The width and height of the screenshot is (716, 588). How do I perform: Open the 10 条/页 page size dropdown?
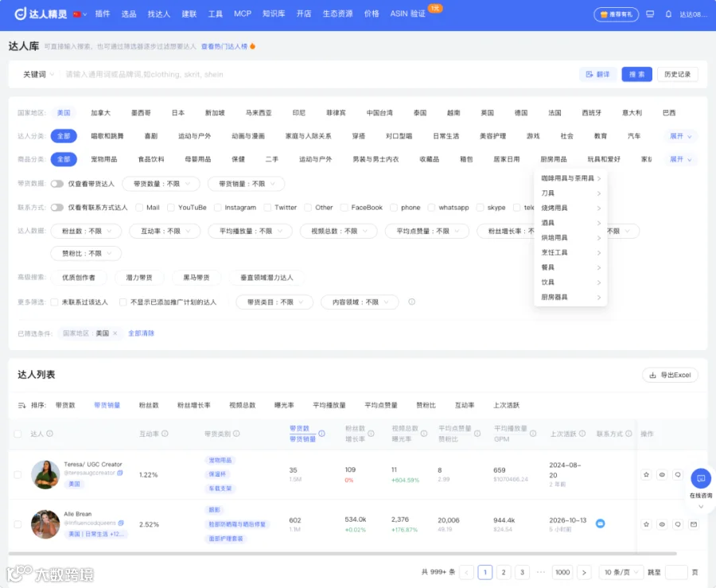621,572
